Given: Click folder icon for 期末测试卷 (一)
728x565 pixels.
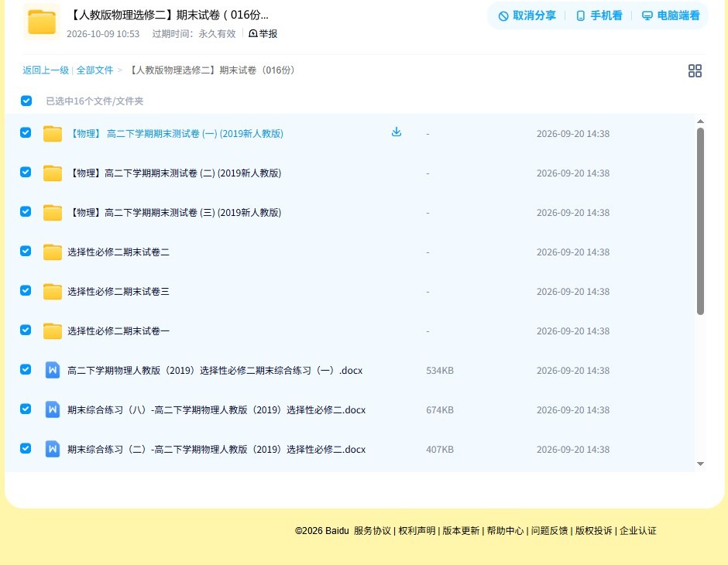Looking at the screenshot, I should click(x=53, y=134).
